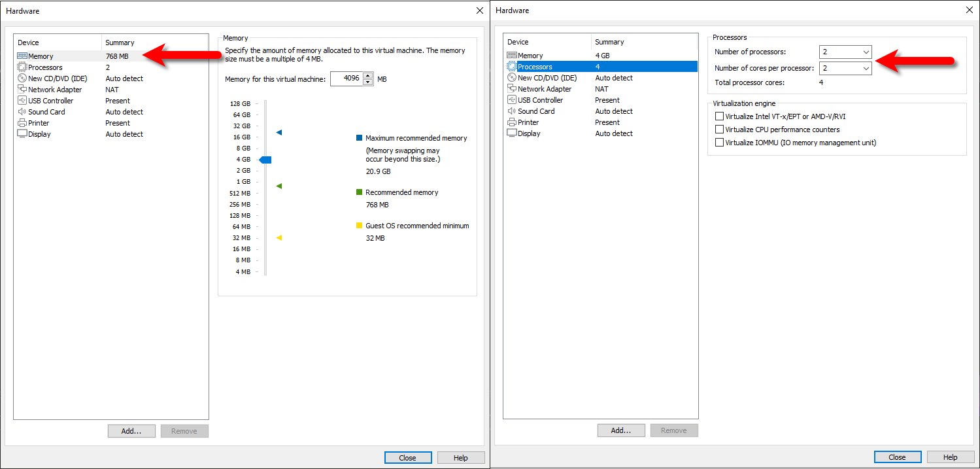Image resolution: width=980 pixels, height=469 pixels.
Task: Enable Virtualize Intel VT-x/EPT or AMD-V/RVI
Action: coord(720,116)
